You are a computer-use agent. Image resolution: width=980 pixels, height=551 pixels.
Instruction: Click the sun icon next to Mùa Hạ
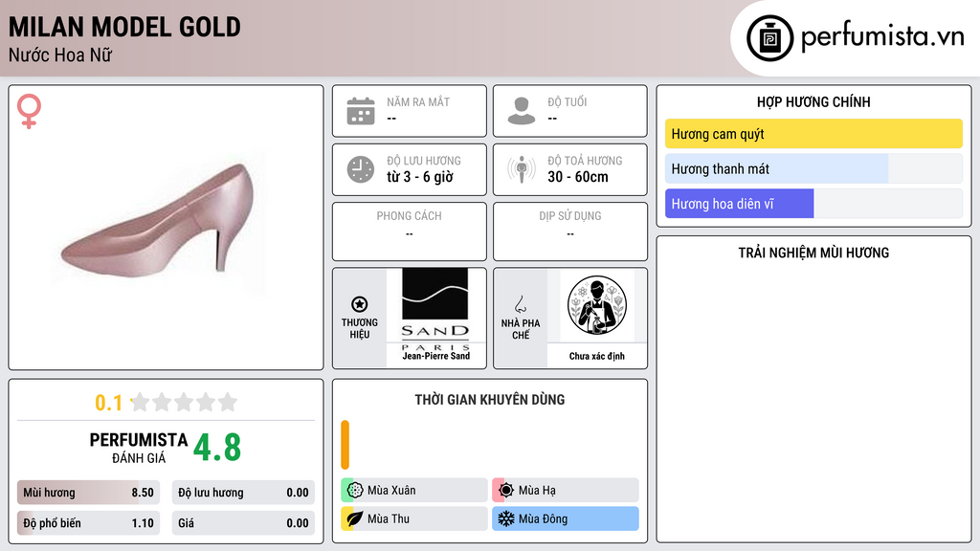click(x=506, y=490)
